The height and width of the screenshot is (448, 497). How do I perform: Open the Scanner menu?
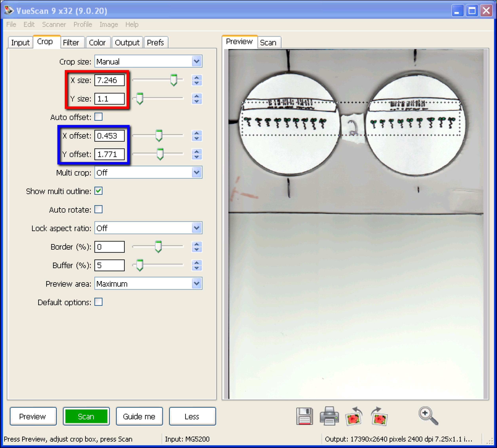pos(54,24)
